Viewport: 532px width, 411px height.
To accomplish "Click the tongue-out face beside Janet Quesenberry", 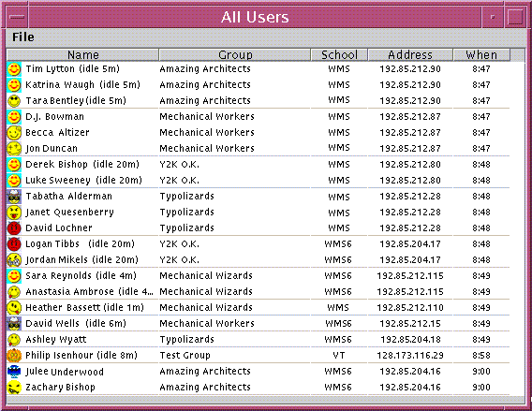I will (14, 213).
